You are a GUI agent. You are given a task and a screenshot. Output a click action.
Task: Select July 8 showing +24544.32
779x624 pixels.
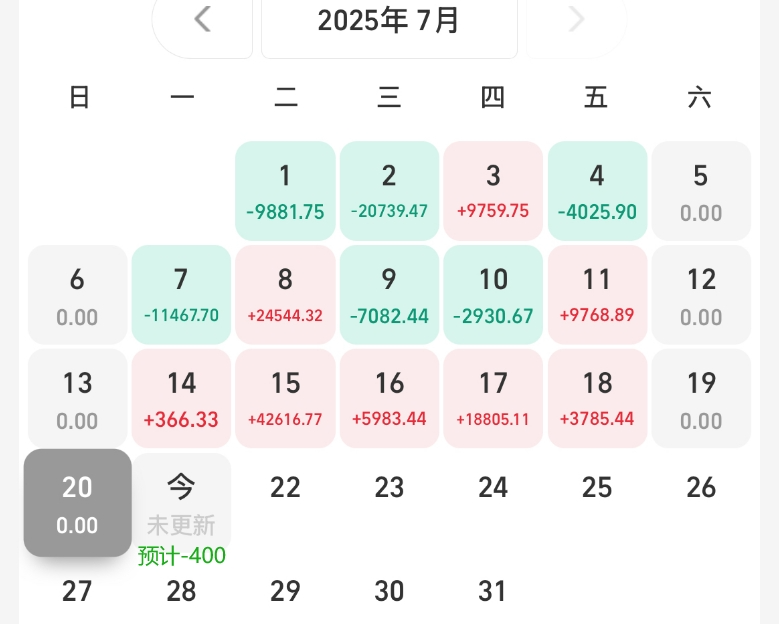[x=285, y=295]
